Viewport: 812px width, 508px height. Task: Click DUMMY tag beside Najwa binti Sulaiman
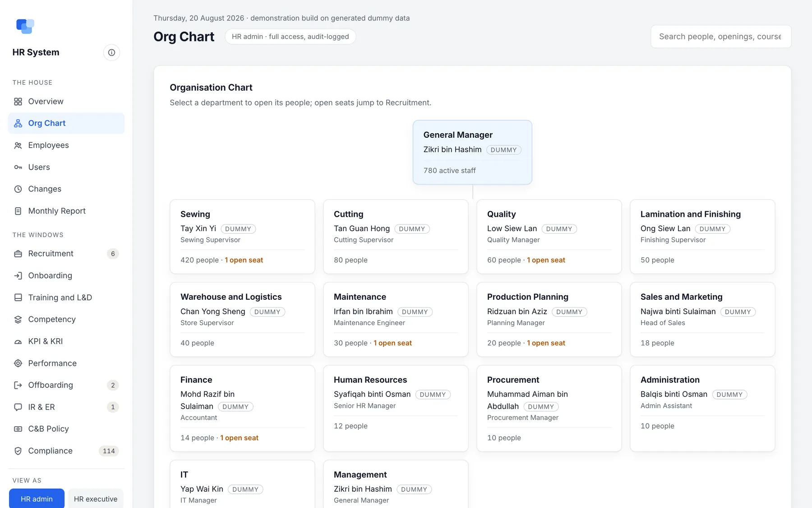(738, 312)
